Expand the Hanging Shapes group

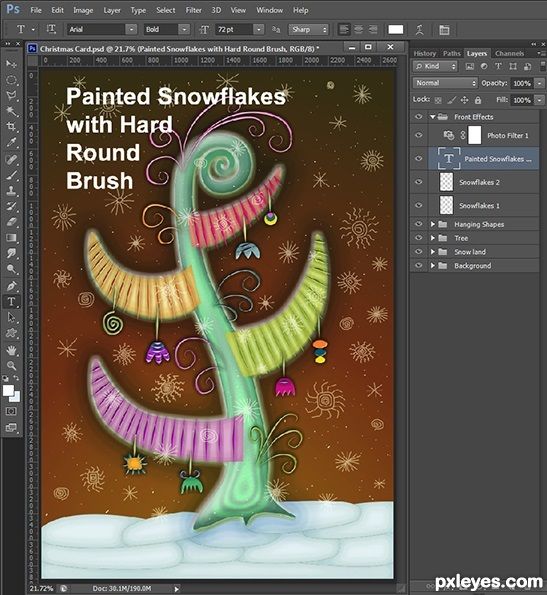[x=433, y=224]
